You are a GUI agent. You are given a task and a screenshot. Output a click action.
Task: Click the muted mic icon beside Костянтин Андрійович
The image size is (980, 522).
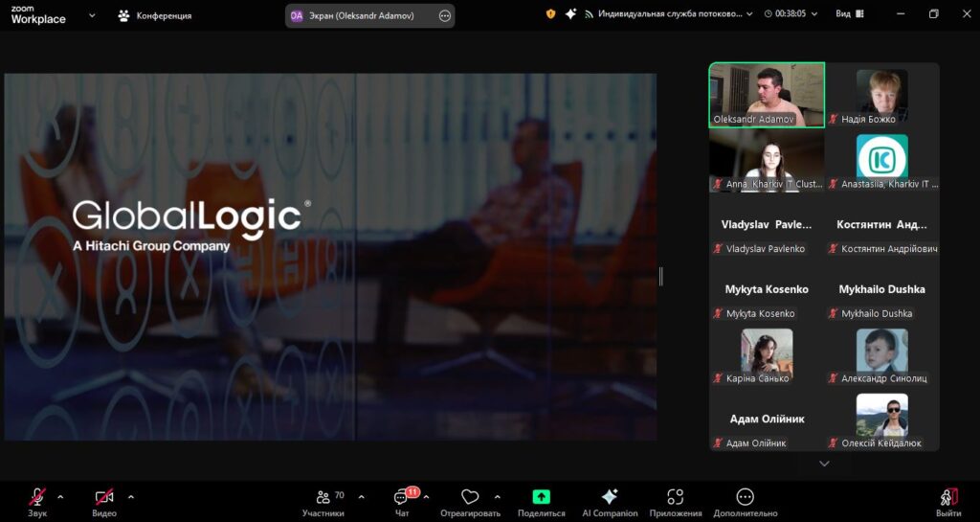[834, 248]
